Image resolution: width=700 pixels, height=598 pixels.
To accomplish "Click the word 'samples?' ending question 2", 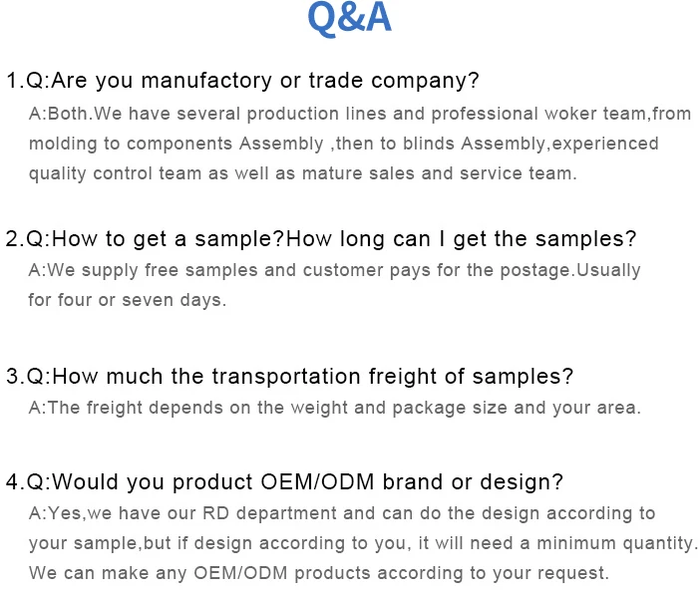I will 585,239.
